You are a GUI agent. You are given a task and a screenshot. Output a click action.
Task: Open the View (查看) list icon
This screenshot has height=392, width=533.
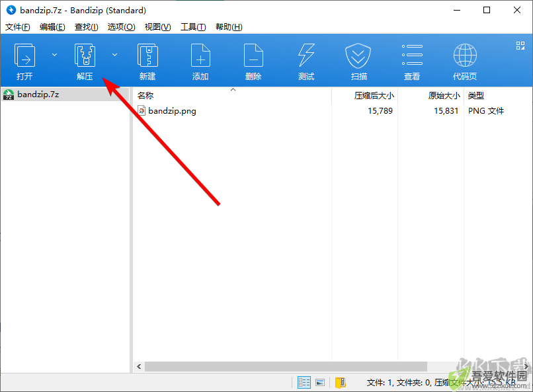coord(412,55)
